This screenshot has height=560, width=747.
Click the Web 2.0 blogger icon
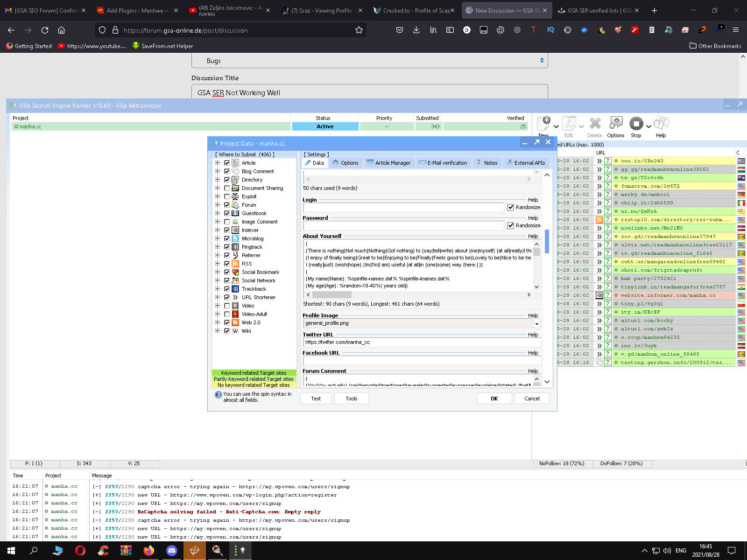tap(235, 322)
